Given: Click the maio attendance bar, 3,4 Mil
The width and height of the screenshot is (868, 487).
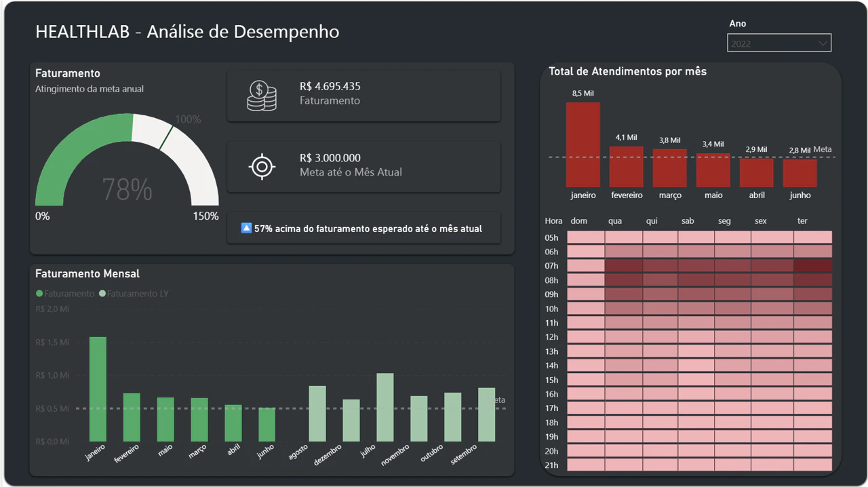Looking at the screenshot, I should [x=713, y=170].
